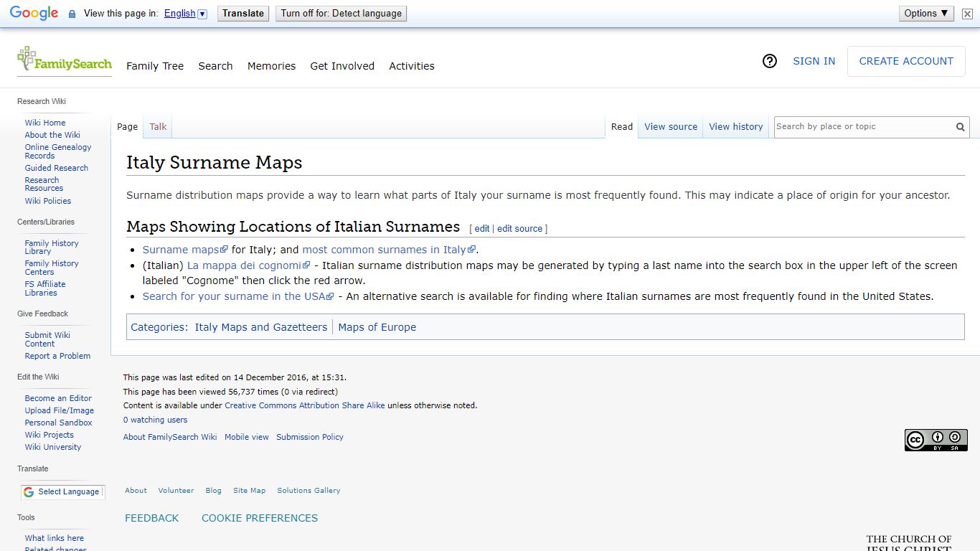Click the Categories link
This screenshot has height=551, width=980.
point(158,327)
